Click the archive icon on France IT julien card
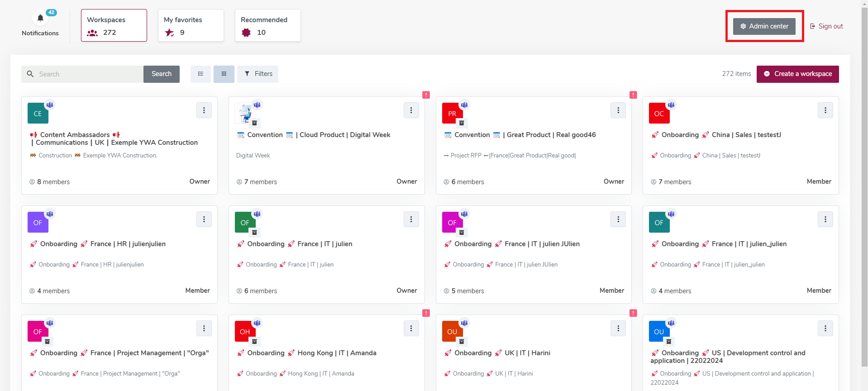Image resolution: width=868 pixels, height=391 pixels. tap(254, 232)
